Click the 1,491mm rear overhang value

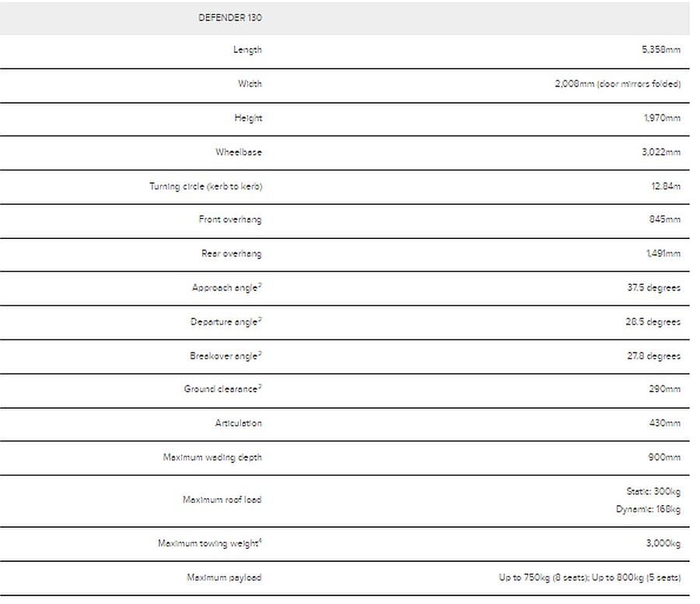click(663, 254)
